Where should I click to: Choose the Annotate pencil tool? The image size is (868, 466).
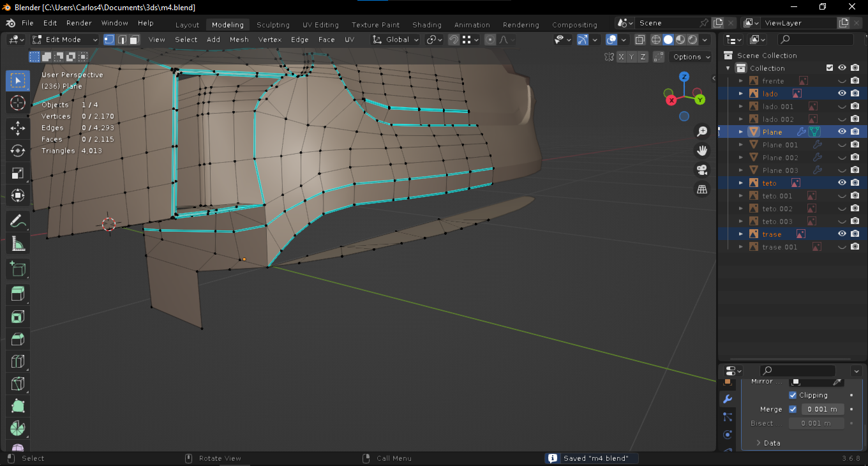coord(18,222)
